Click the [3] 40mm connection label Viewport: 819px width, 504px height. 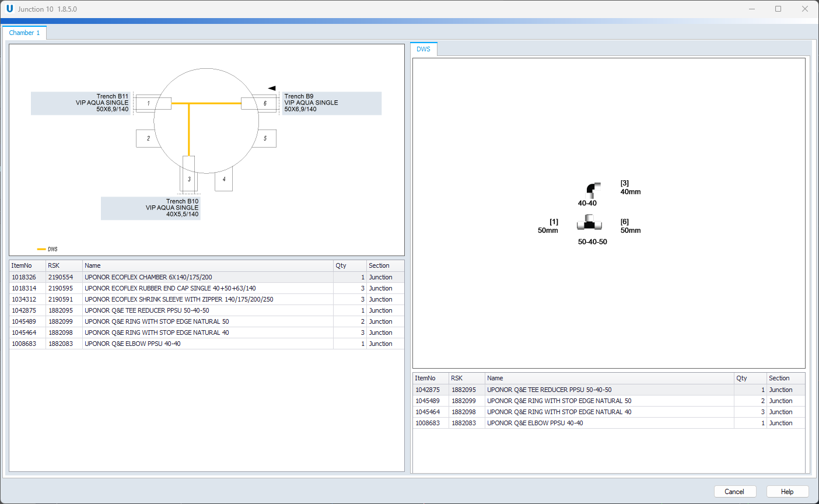click(631, 187)
